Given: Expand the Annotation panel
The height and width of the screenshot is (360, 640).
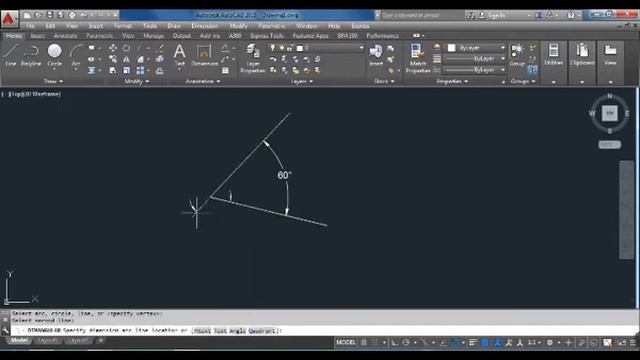Looking at the screenshot, I should [202, 81].
